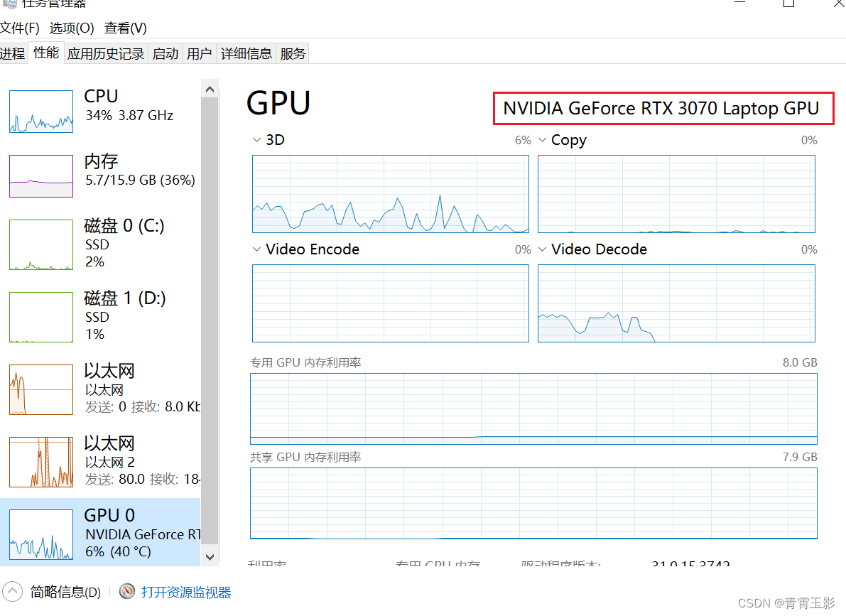Click the 3D utilization area graph

coord(390,194)
